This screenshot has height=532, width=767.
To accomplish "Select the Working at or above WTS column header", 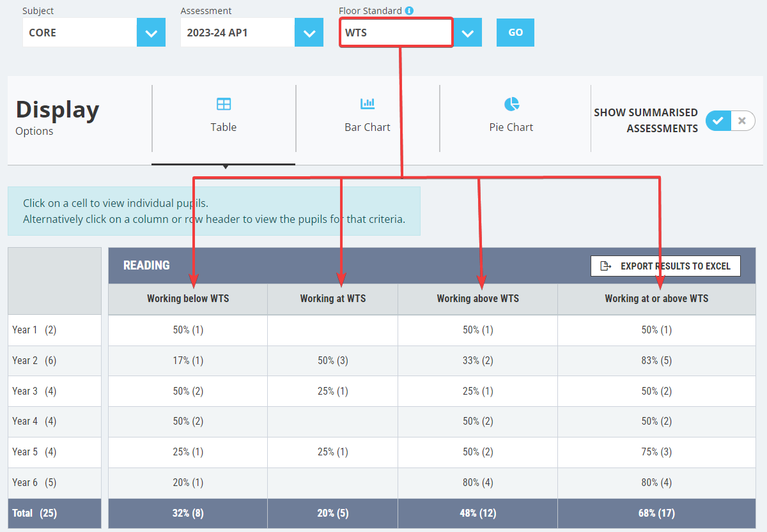I will click(x=656, y=298).
